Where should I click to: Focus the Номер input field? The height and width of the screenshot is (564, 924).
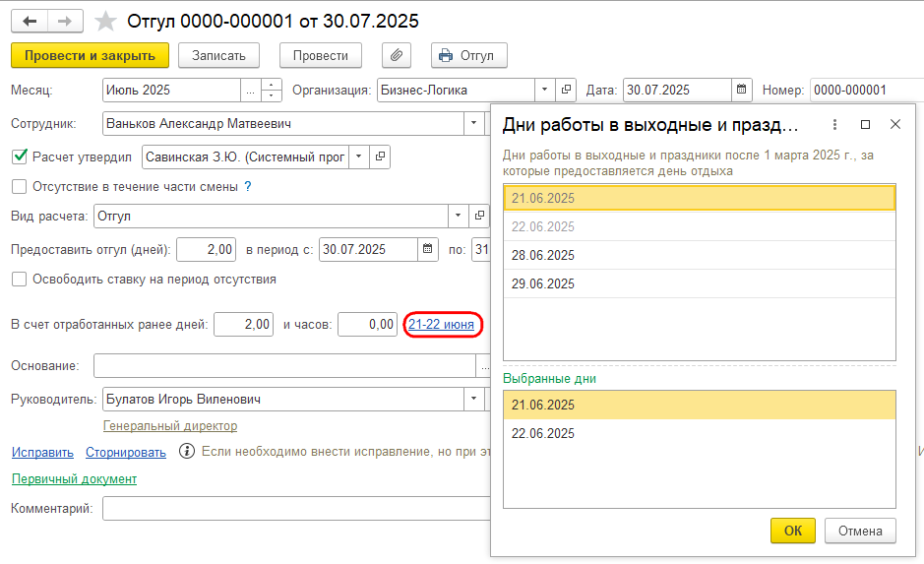pos(866,91)
